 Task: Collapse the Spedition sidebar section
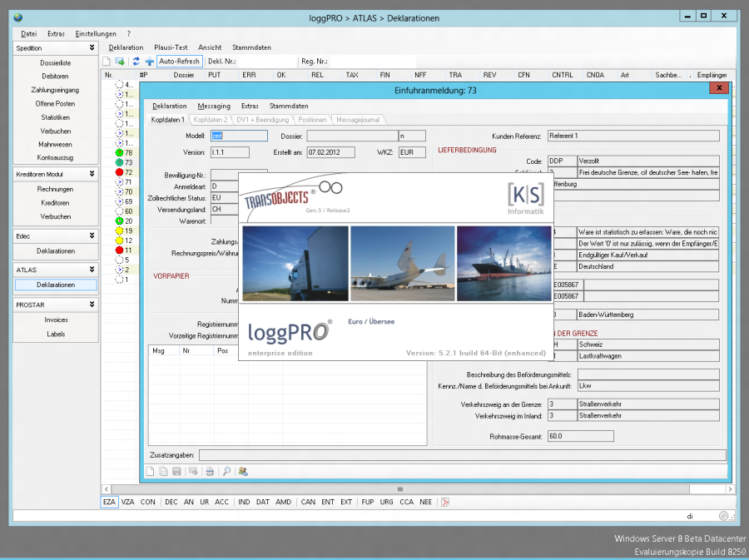click(x=92, y=47)
